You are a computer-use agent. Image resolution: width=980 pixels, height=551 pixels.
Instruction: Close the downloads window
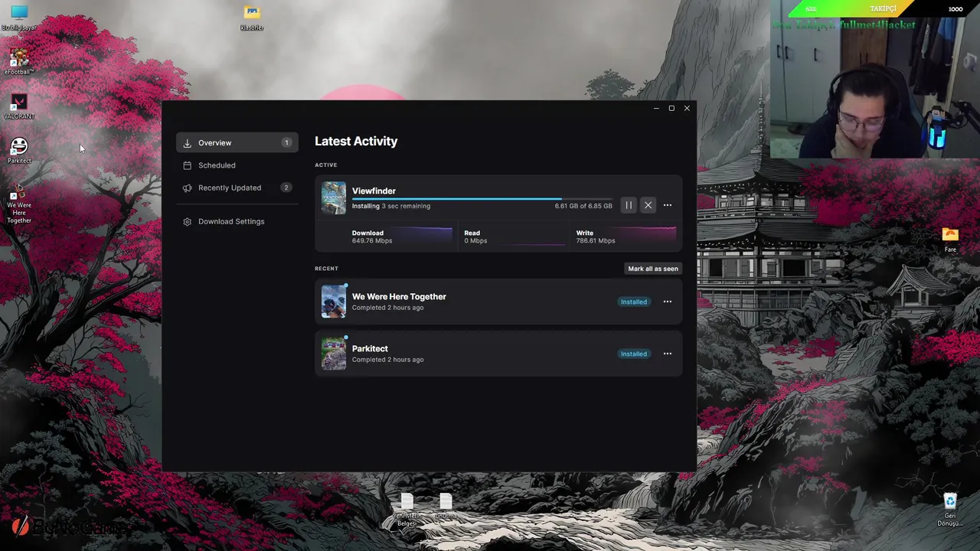[687, 109]
